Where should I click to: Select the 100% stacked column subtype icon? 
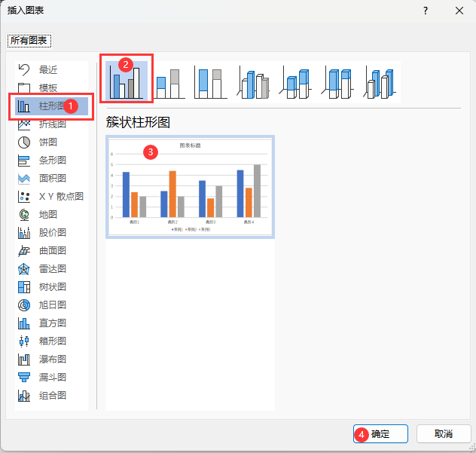coord(211,83)
